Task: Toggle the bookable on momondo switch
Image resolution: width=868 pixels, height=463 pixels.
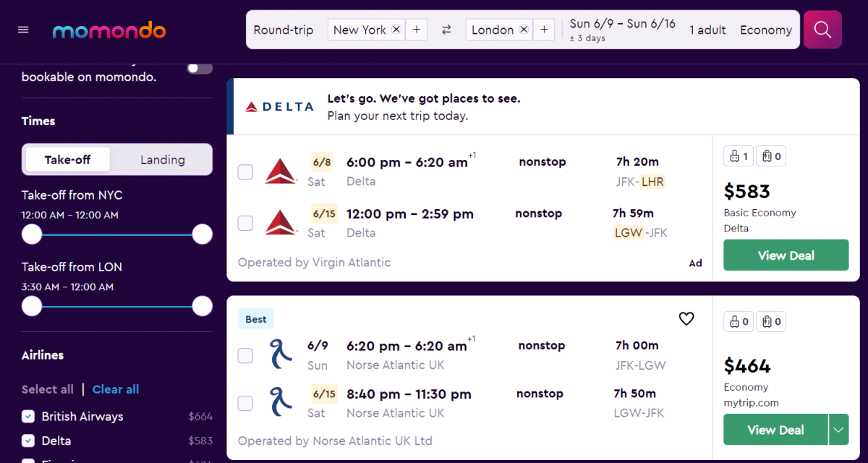Action: pos(200,68)
